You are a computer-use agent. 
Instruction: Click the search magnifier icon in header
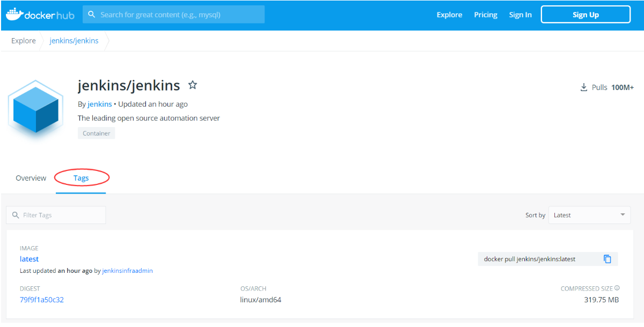92,14
